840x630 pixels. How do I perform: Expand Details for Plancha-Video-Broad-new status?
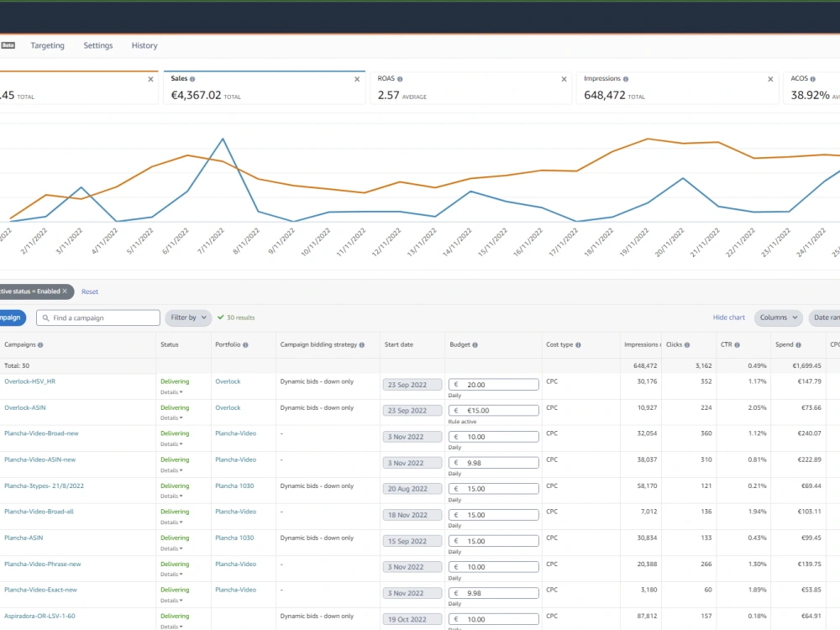click(171, 444)
